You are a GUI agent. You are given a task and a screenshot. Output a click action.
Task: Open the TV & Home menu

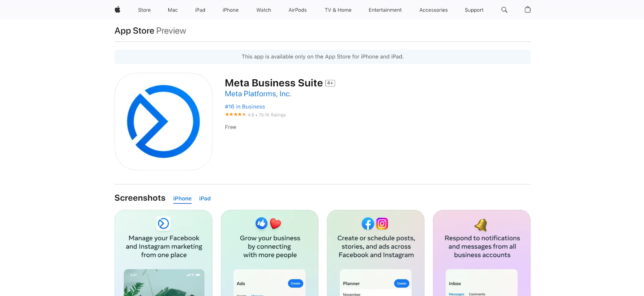click(338, 10)
